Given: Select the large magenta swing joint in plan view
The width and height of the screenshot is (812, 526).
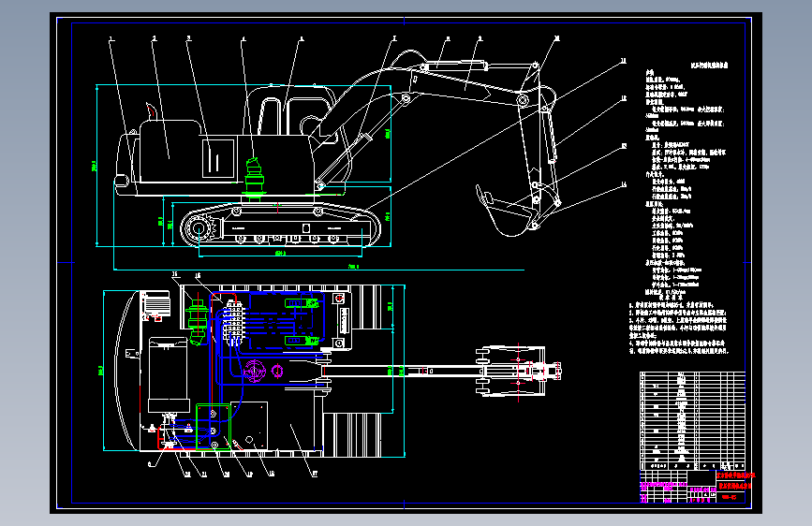Looking at the screenshot, I should [x=254, y=372].
